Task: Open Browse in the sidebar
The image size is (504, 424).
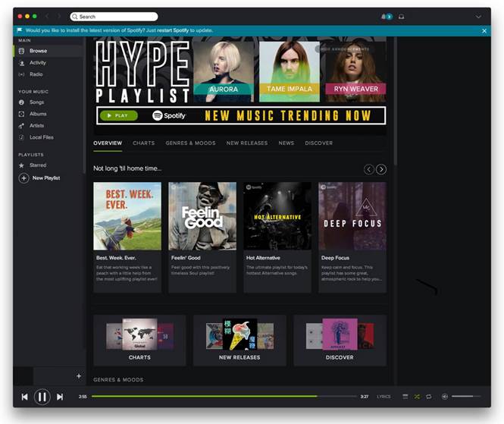Action: pos(38,51)
